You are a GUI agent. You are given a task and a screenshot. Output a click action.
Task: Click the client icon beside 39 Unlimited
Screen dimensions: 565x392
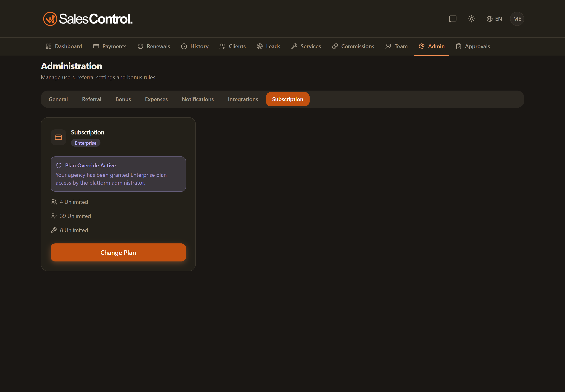pos(54,216)
